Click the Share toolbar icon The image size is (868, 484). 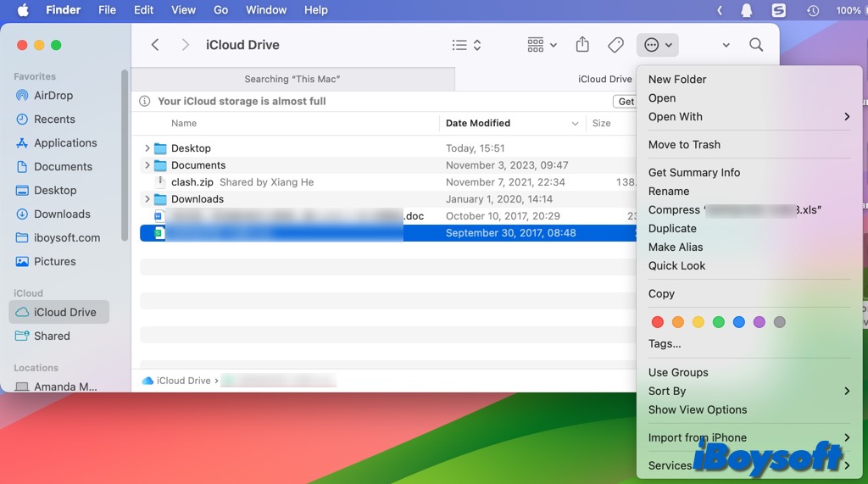pyautogui.click(x=582, y=45)
